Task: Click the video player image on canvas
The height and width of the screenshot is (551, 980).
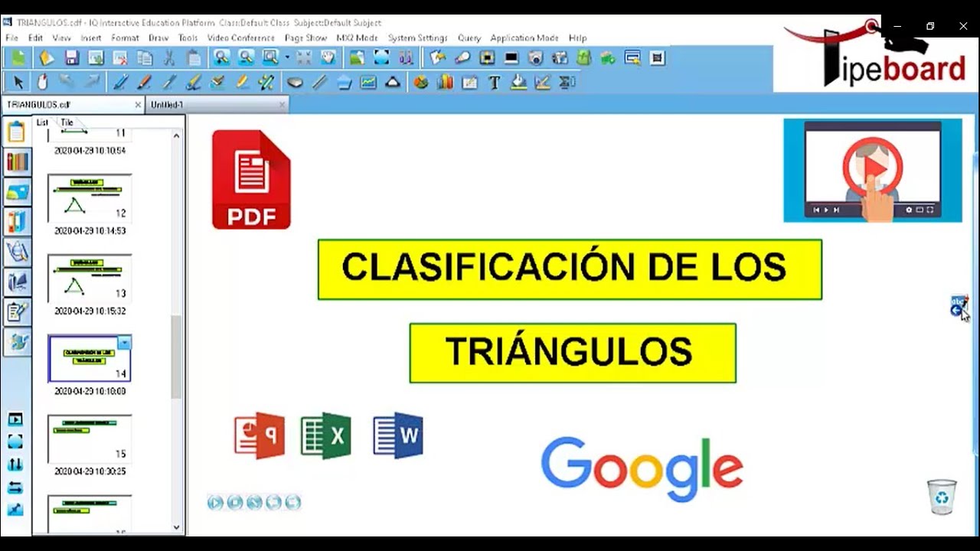Action: point(873,171)
